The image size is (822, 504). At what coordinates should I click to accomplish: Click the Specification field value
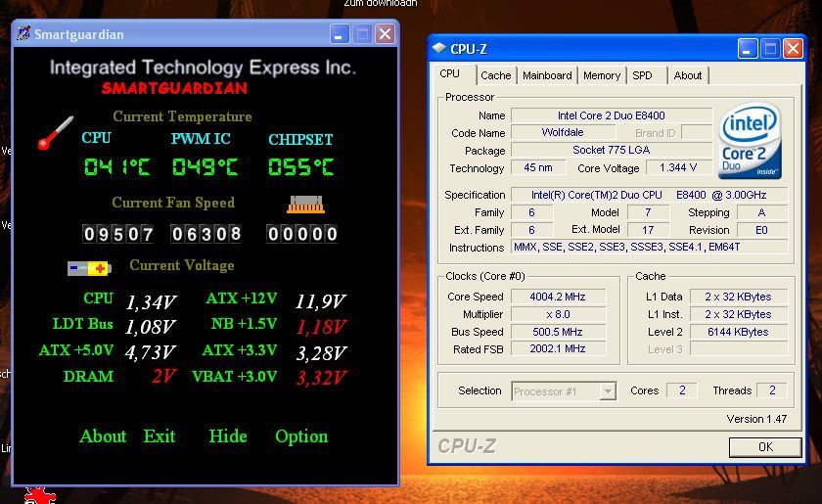tap(649, 195)
